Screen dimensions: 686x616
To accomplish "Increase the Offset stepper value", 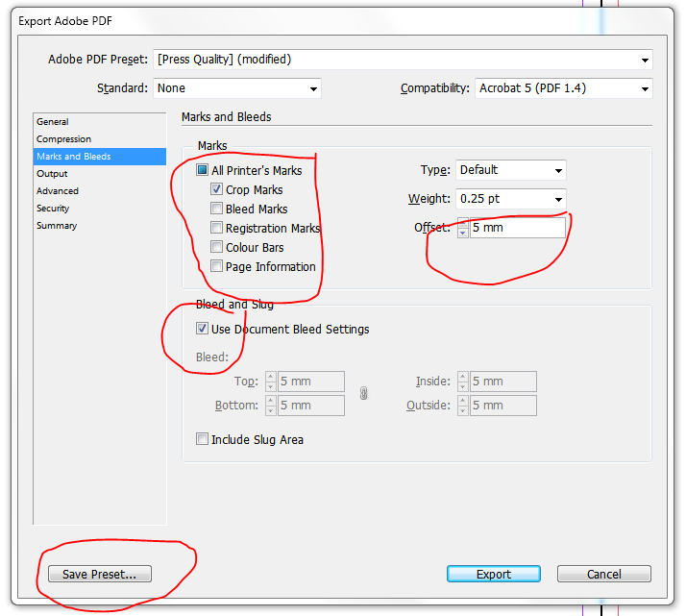I will pyautogui.click(x=463, y=223).
